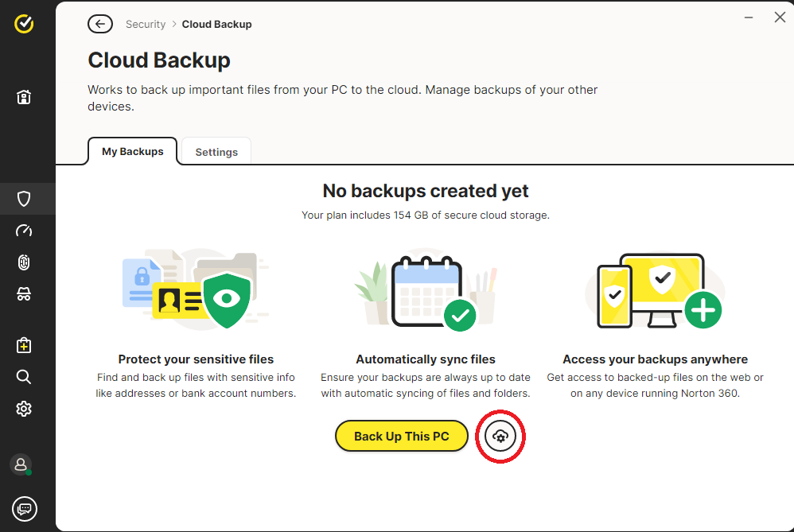Open the fingerprint Identity icon
This screenshot has height=532, width=794.
24,263
